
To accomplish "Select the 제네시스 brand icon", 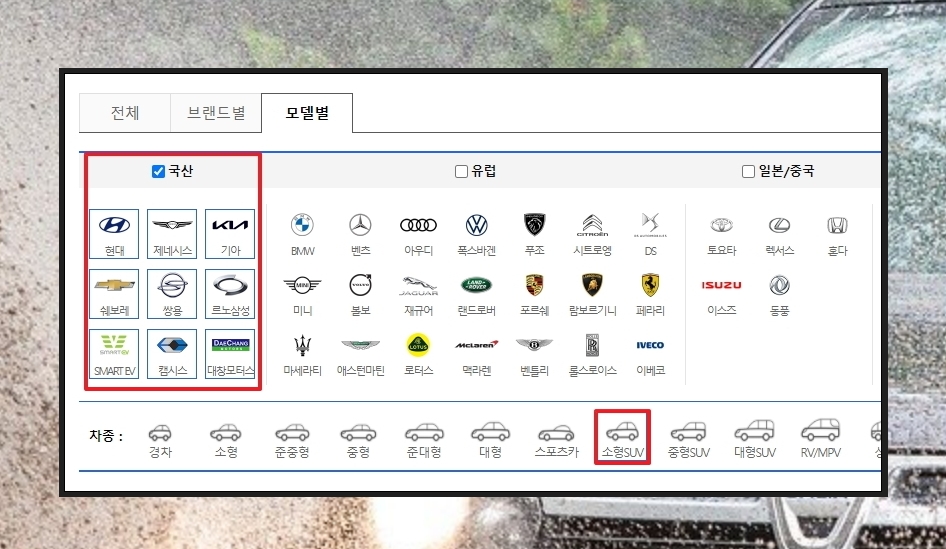I will point(172,234).
